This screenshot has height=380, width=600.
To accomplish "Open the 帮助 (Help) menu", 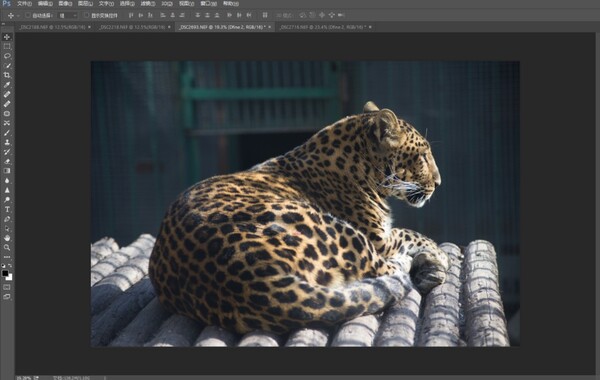I will (x=231, y=3).
